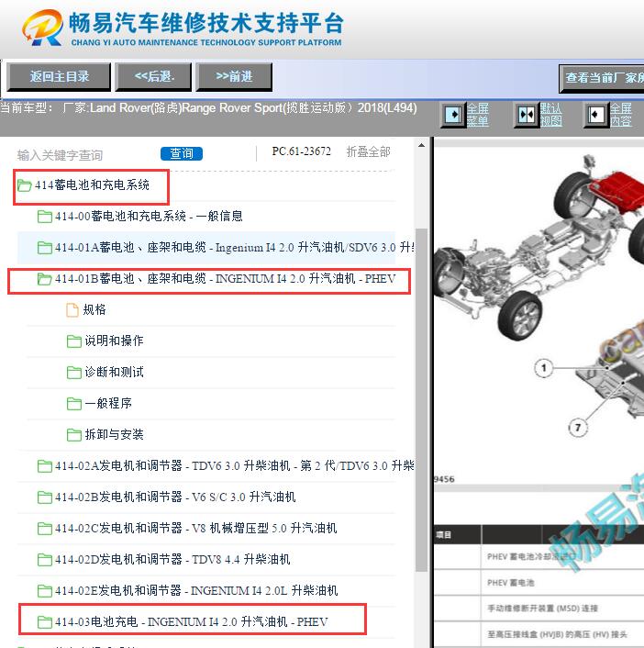This screenshot has width=644, height=648.
Task: Expand the 414-00 一般信息 folder icon
Action: (x=45, y=216)
